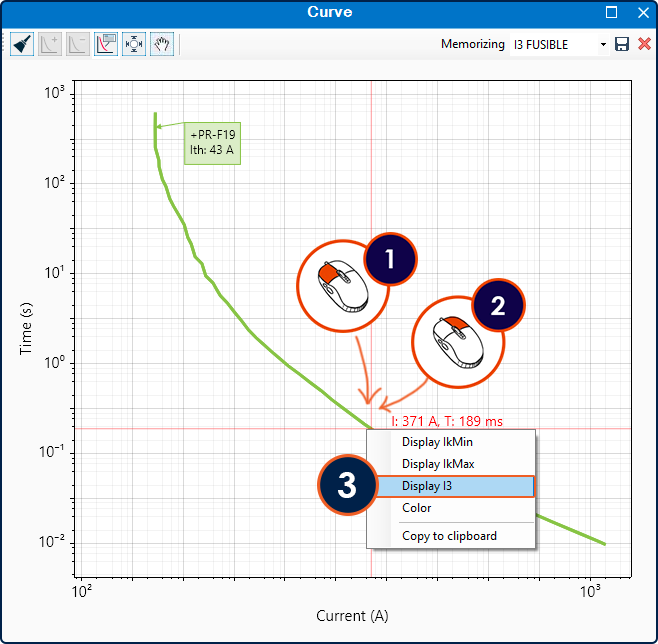Click the +PR-F19 Ith 43 A label
The width and height of the screenshot is (658, 644).
(212, 143)
